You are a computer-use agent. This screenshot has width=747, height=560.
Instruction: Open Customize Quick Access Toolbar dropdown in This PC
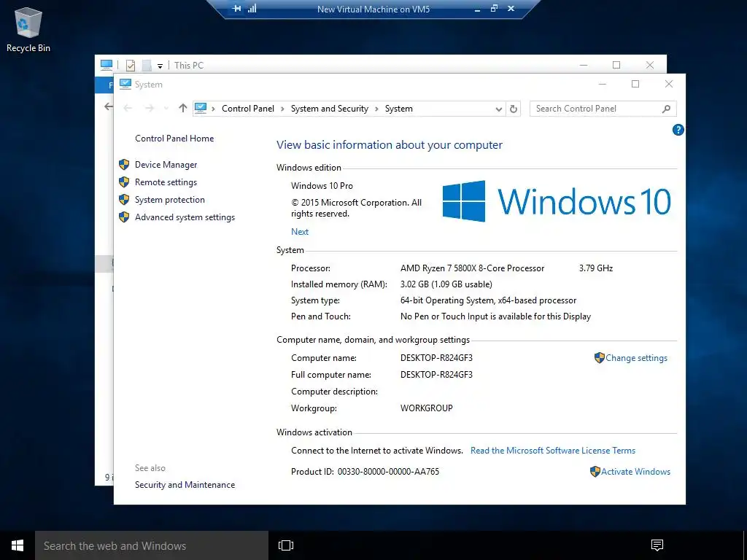point(160,66)
